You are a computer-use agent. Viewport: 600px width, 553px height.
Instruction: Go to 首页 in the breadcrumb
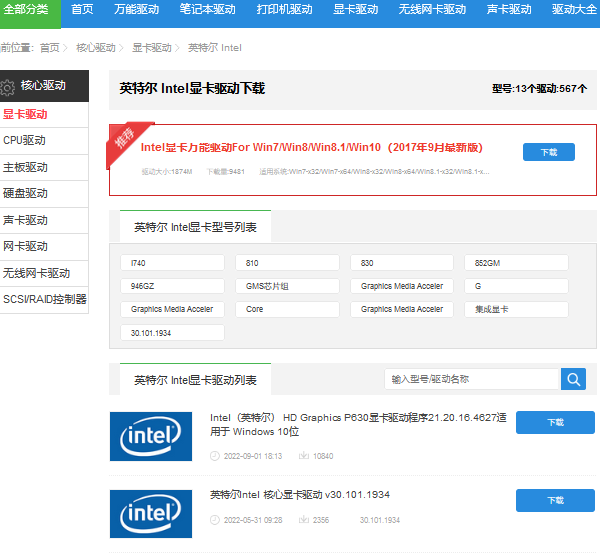point(50,48)
